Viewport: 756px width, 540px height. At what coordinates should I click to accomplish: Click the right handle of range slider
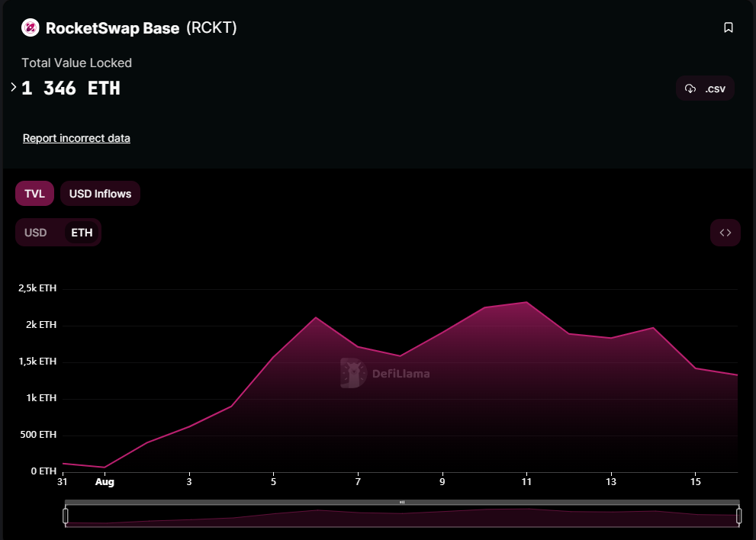pos(738,516)
